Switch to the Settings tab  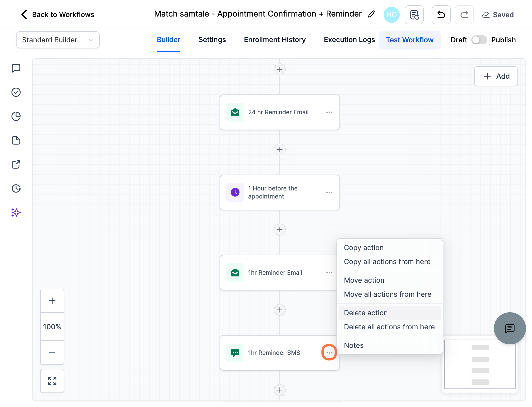212,40
